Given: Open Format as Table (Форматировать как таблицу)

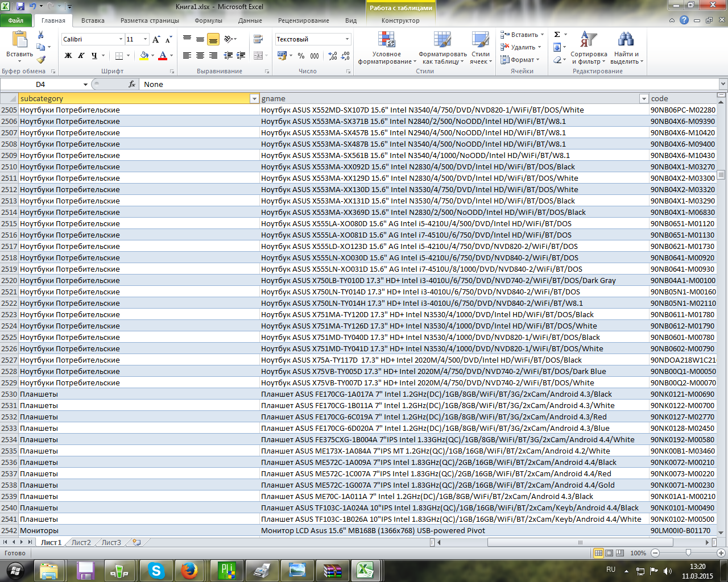Looking at the screenshot, I should (x=442, y=48).
